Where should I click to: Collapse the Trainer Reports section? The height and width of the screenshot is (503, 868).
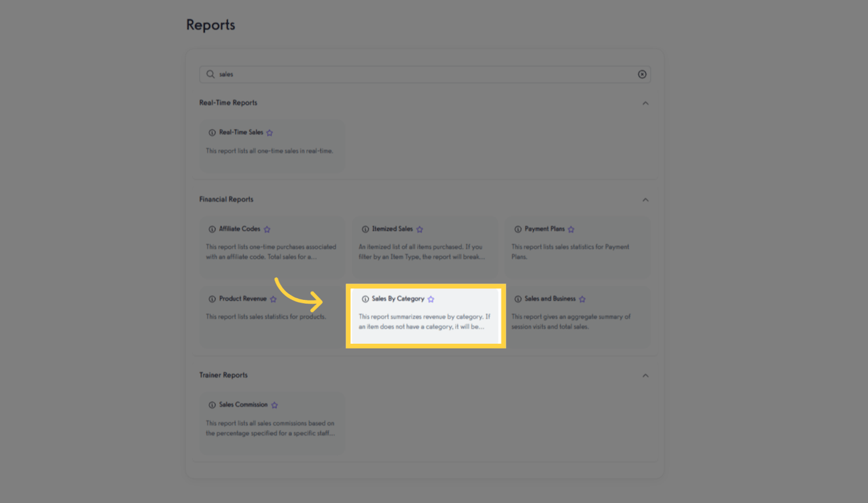646,375
